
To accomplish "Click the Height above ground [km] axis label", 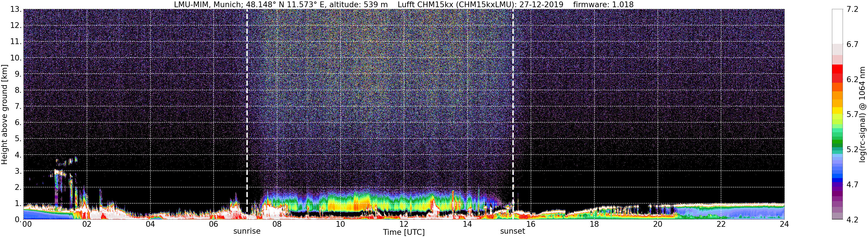I will pyautogui.click(x=4, y=114).
